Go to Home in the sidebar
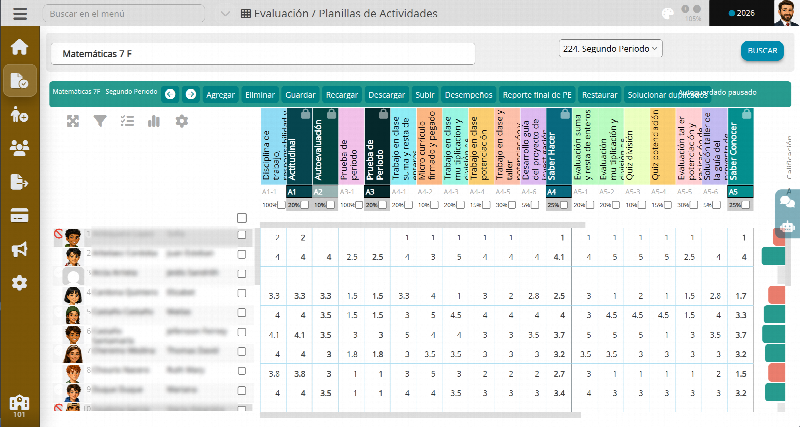 pos(19,46)
